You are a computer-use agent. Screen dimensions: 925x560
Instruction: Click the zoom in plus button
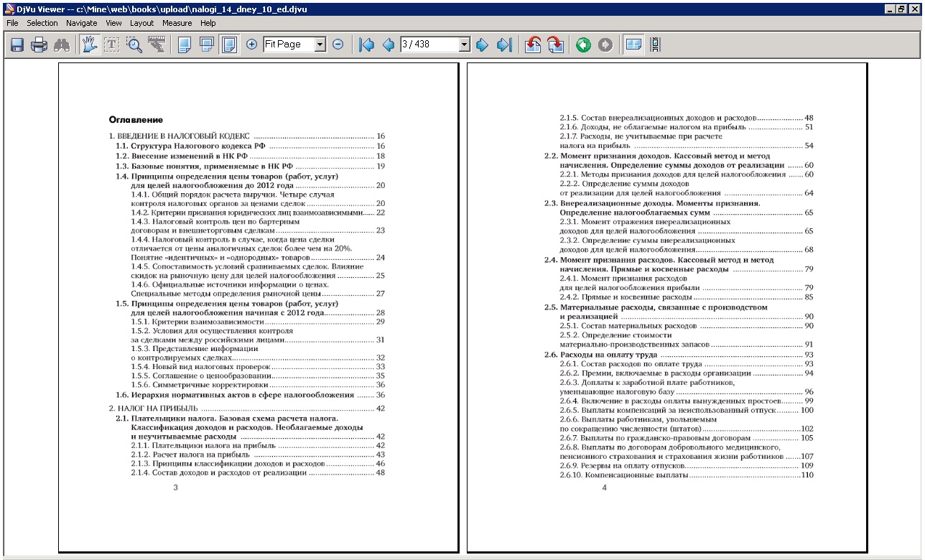coord(251,45)
